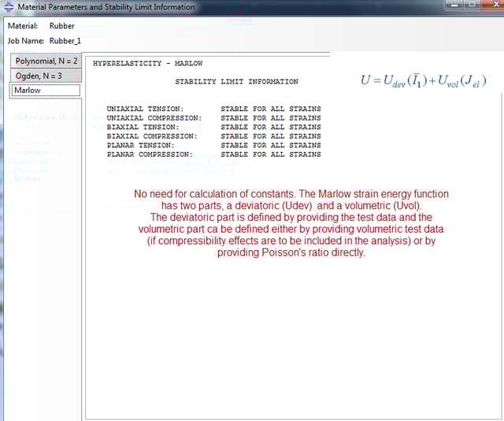Select the Marlow tab
Screen dimensions: 504x421
46,90
